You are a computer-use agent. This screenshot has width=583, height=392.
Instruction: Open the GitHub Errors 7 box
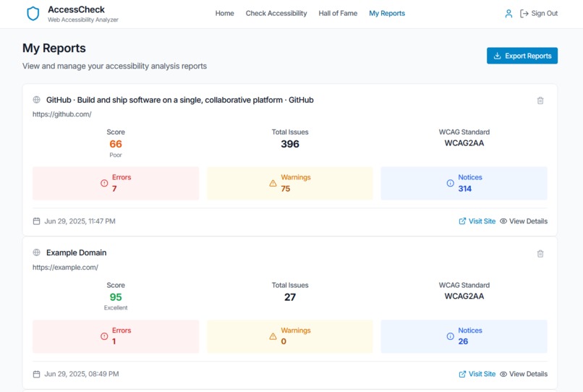116,184
